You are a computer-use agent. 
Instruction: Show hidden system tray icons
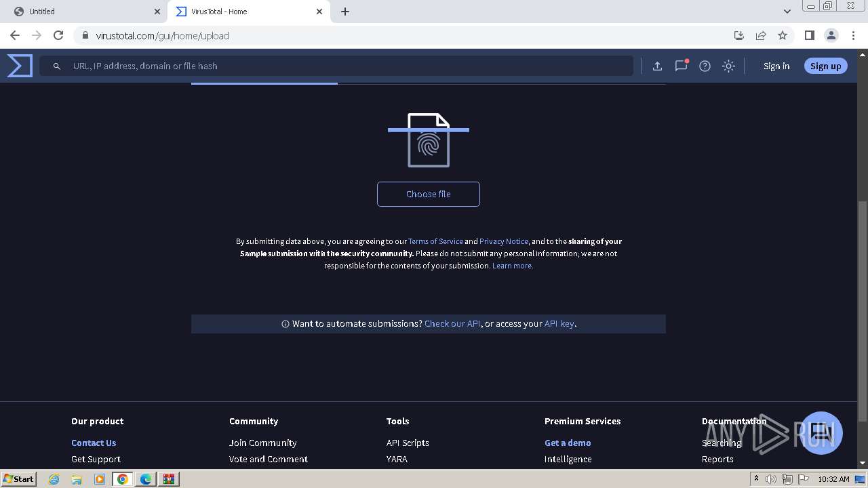click(756, 479)
